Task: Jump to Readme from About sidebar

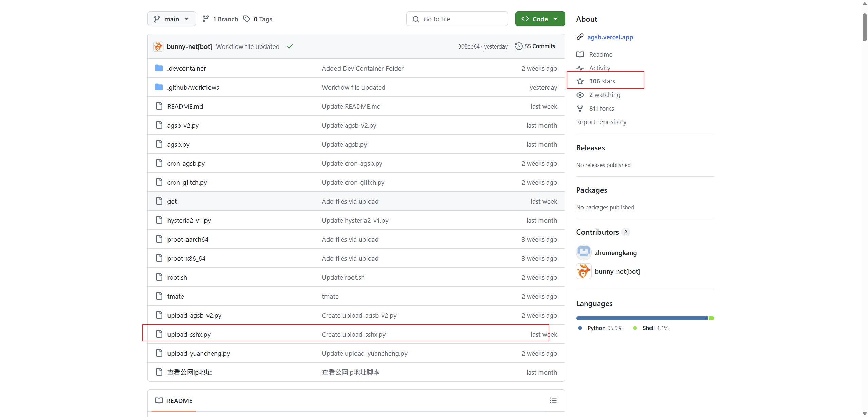Action: pyautogui.click(x=600, y=54)
